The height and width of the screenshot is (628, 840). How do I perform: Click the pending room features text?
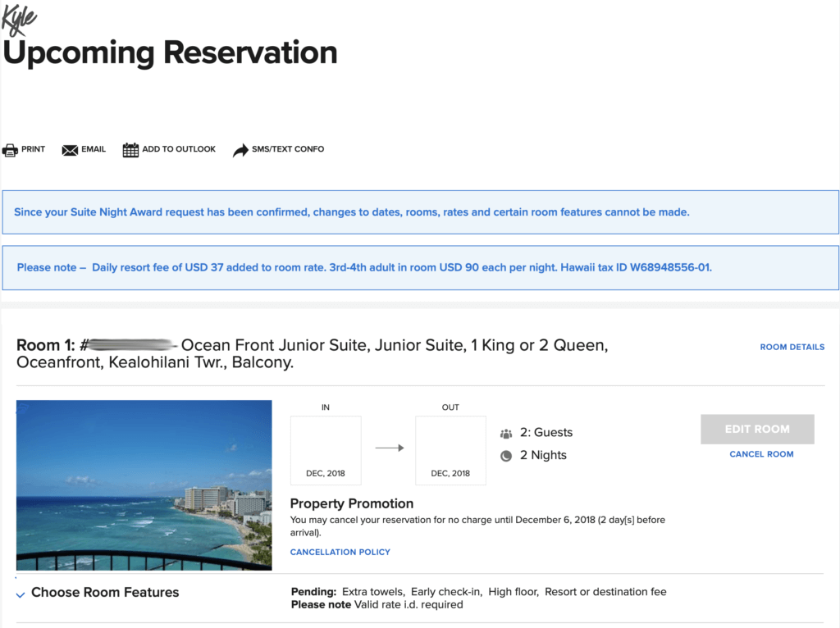(478, 592)
